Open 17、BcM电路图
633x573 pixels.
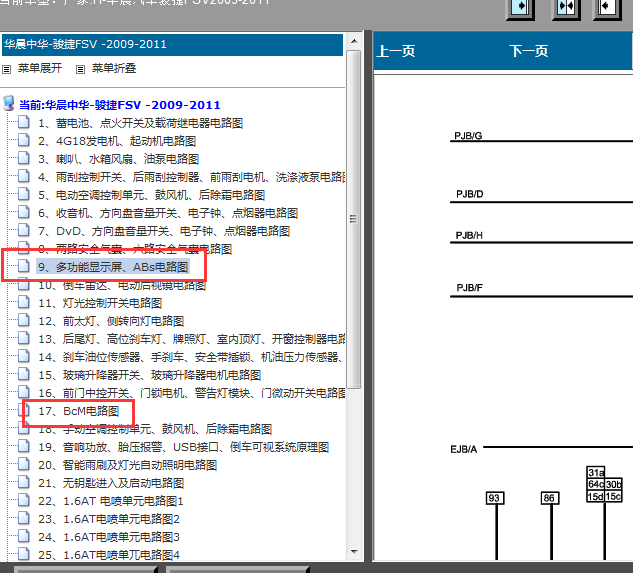[x=79, y=411]
